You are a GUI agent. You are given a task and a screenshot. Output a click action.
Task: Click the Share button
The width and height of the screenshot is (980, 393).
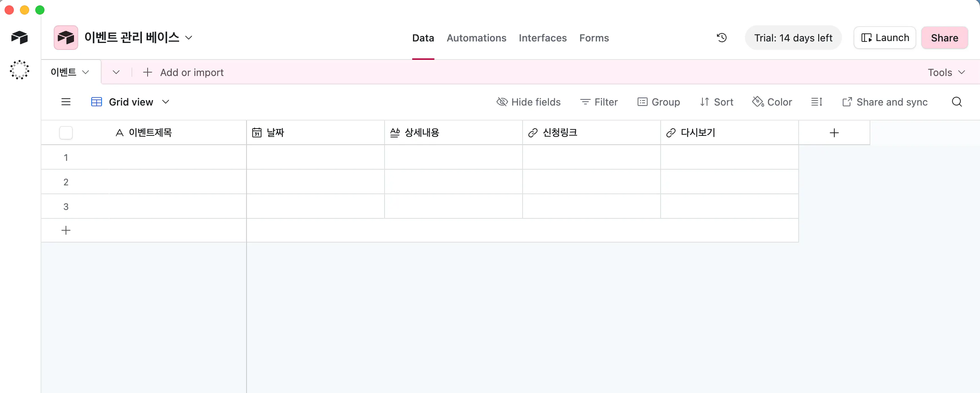(x=945, y=38)
